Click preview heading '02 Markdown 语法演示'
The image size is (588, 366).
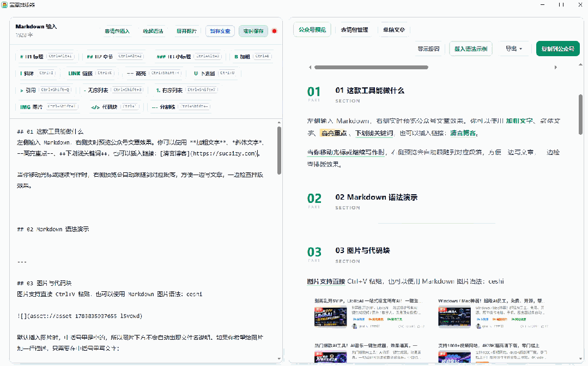point(376,197)
